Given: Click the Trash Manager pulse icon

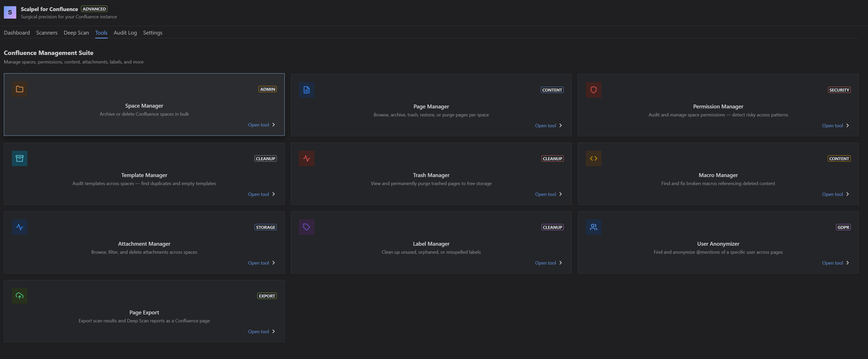Looking at the screenshot, I should 306,158.
